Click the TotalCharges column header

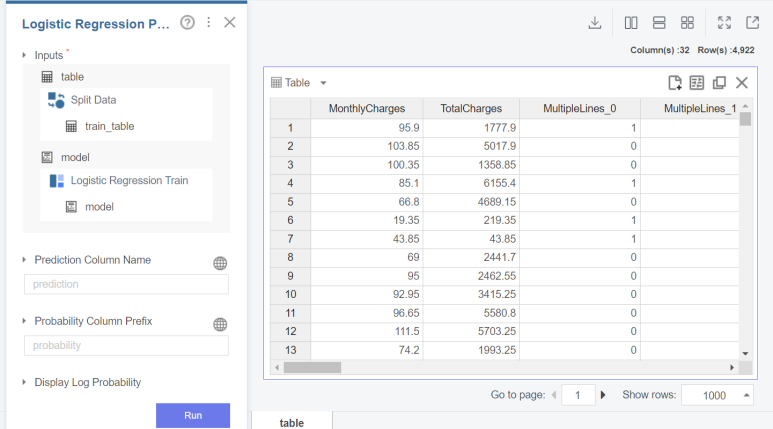tap(471, 108)
